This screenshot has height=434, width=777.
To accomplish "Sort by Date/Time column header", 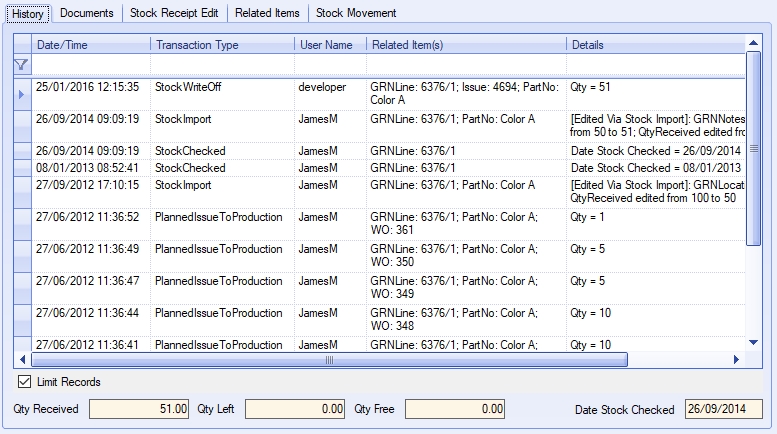I will point(90,45).
